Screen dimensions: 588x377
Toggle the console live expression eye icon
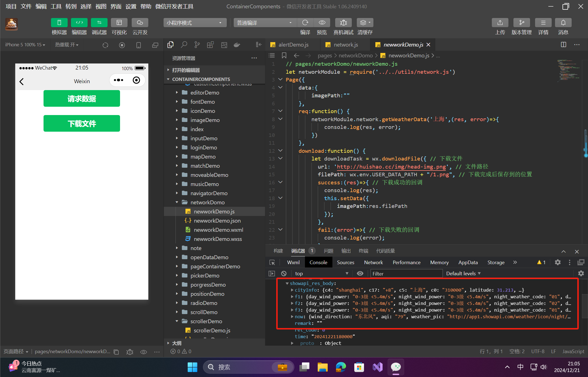pos(360,274)
